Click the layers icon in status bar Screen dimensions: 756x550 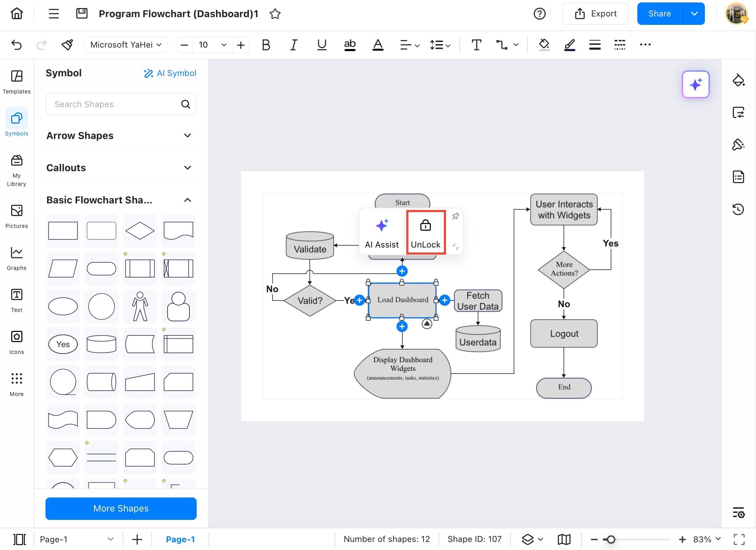(x=528, y=539)
